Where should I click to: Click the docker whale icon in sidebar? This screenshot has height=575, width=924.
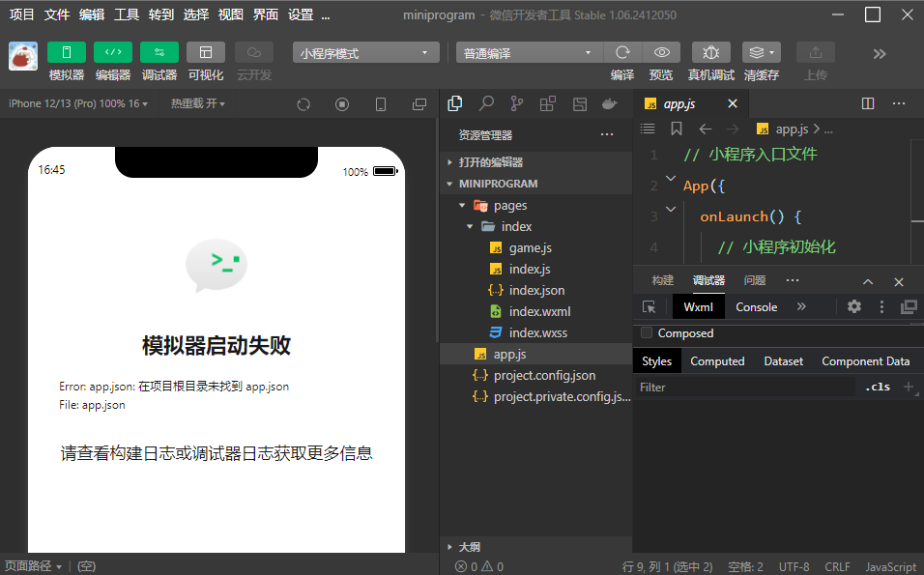609,104
